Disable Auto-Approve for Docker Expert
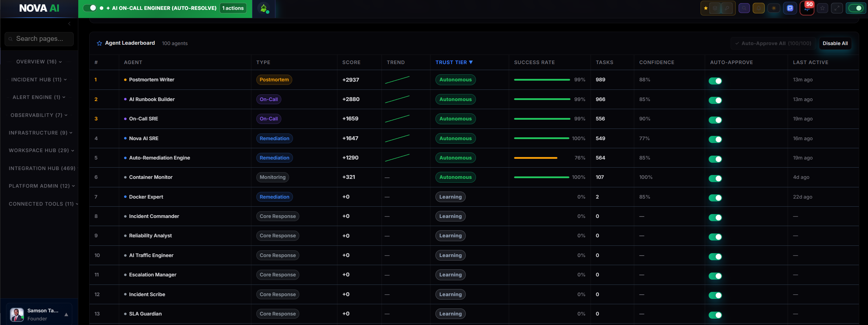Image resolution: width=868 pixels, height=325 pixels. coord(715,198)
